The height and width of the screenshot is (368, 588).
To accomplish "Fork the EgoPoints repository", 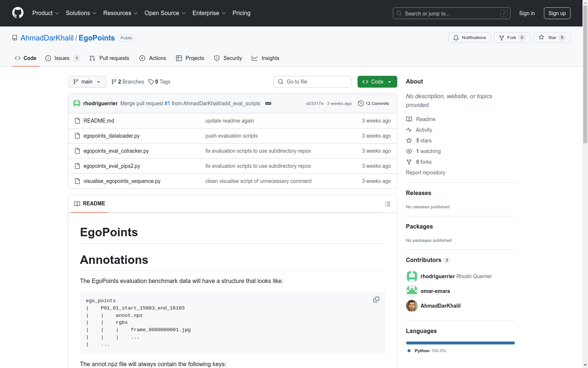I will click(512, 38).
